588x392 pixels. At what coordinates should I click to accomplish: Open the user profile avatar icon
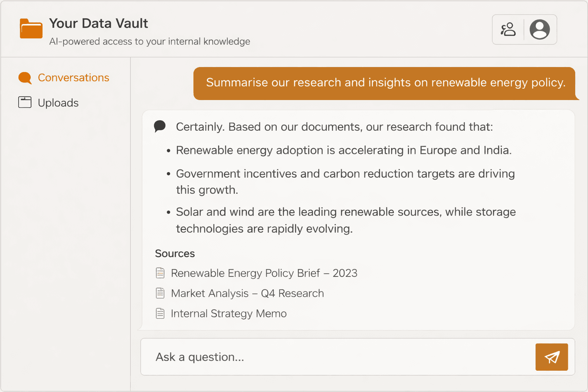tap(540, 29)
